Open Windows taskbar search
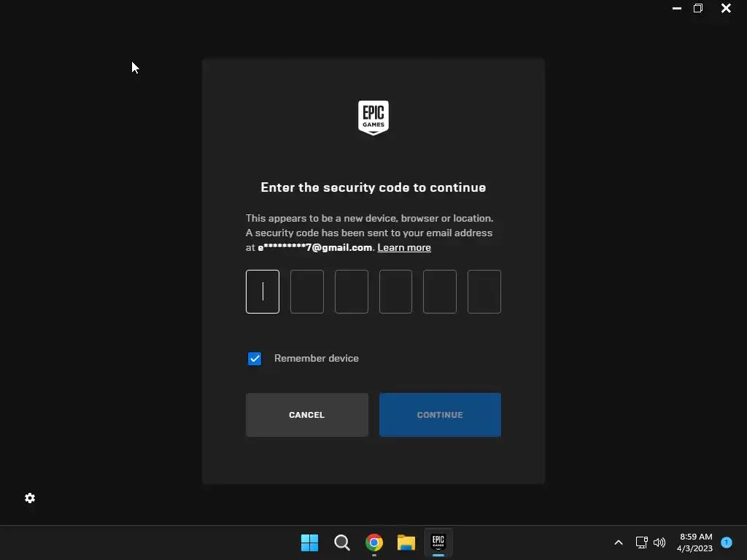747x560 pixels. (341, 542)
